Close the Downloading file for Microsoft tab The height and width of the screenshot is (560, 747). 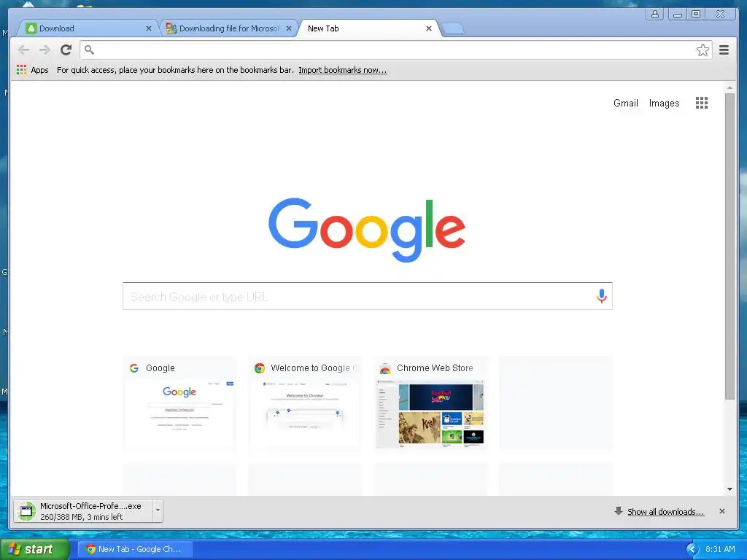pyautogui.click(x=289, y=28)
